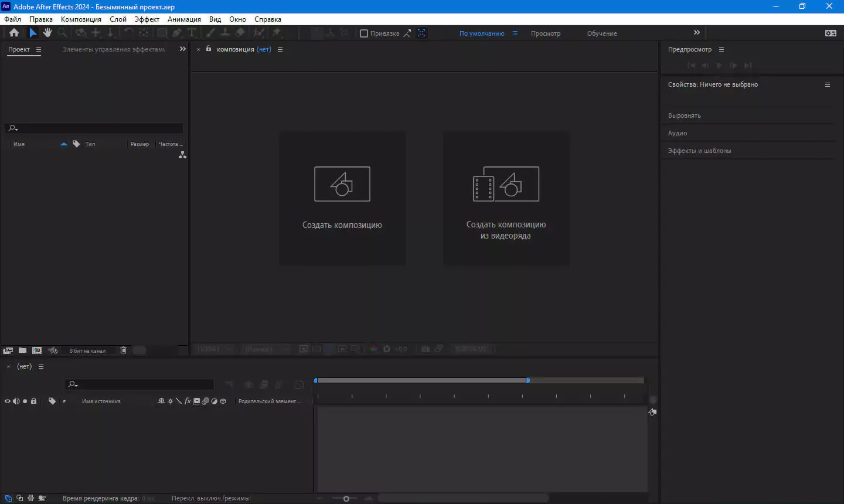
Task: Open the timeline panel menu beside (нет)
Action: 40,366
